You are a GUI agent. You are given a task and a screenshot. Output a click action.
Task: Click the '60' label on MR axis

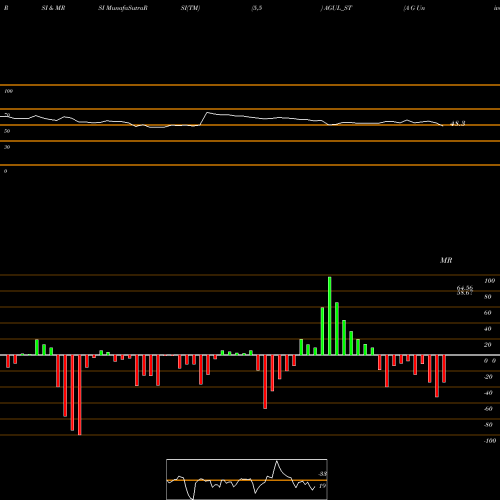coord(487,313)
